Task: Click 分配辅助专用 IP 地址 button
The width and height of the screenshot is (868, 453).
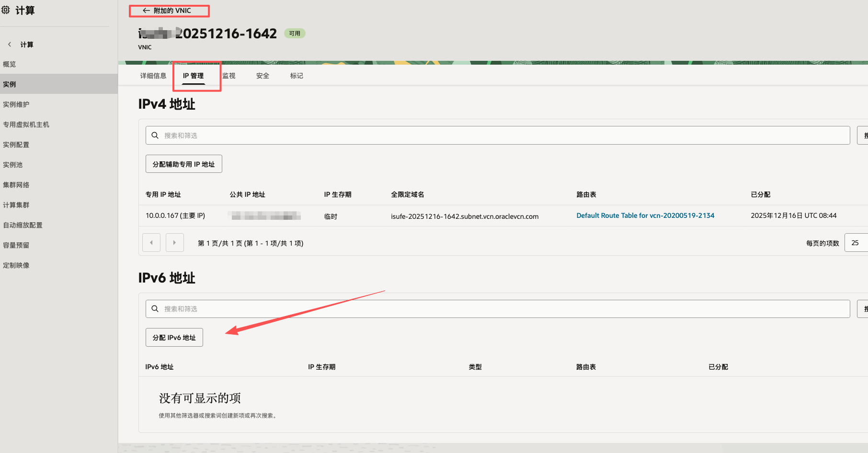Action: pyautogui.click(x=183, y=164)
